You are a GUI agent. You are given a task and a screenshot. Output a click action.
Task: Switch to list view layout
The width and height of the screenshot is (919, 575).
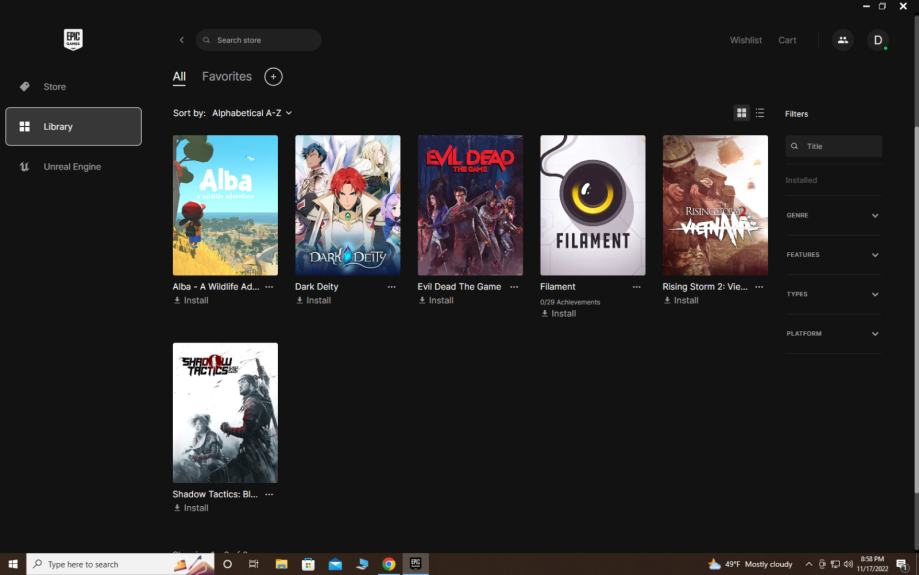pos(760,113)
